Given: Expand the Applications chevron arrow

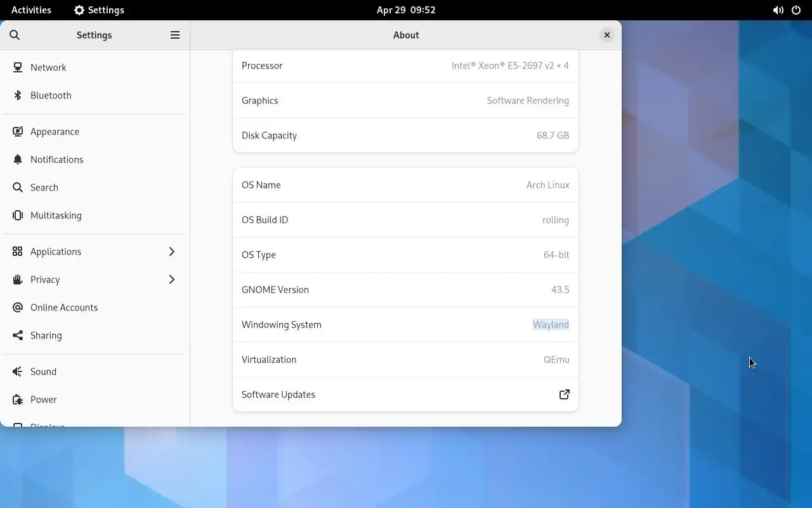Looking at the screenshot, I should [x=171, y=251].
